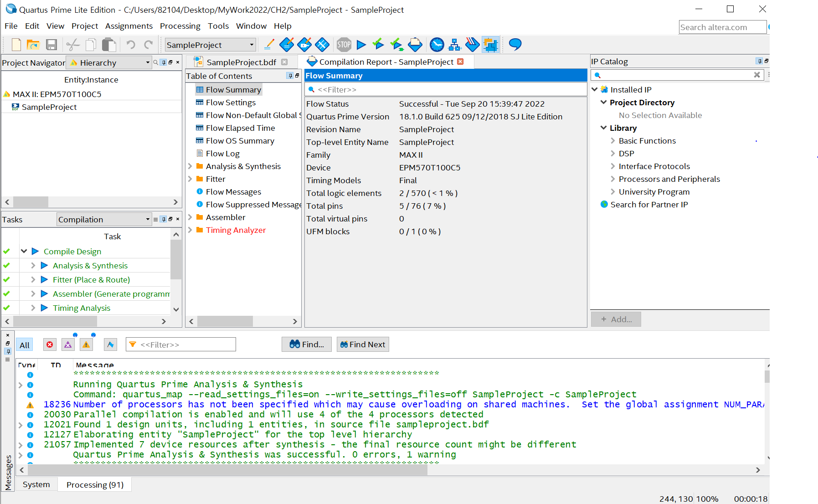Click the STOP processing icon

pos(344,44)
